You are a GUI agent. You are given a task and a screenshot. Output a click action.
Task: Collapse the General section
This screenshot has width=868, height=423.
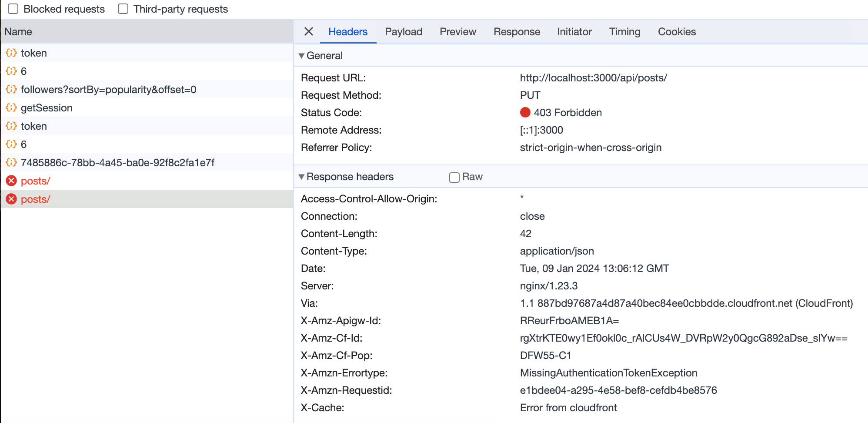point(301,56)
